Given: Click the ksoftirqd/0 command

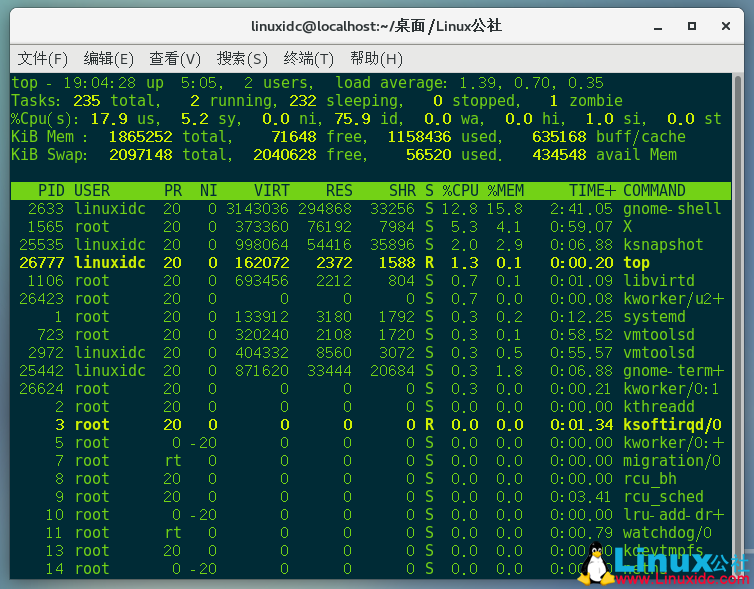Looking at the screenshot, I should [x=672, y=425].
